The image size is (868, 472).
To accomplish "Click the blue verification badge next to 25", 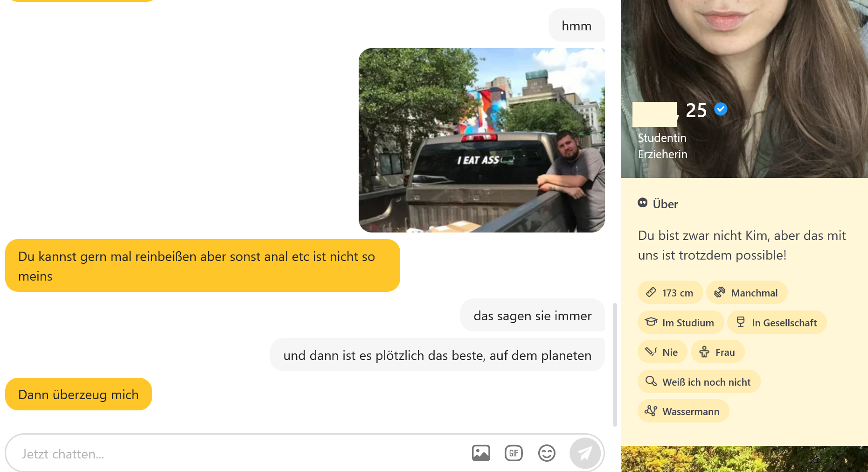I will [x=721, y=109].
